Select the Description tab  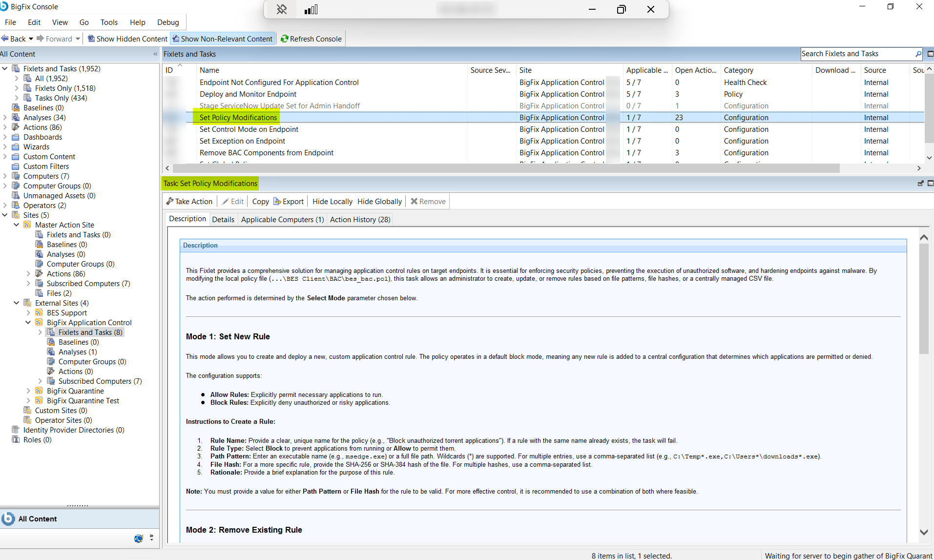(187, 219)
